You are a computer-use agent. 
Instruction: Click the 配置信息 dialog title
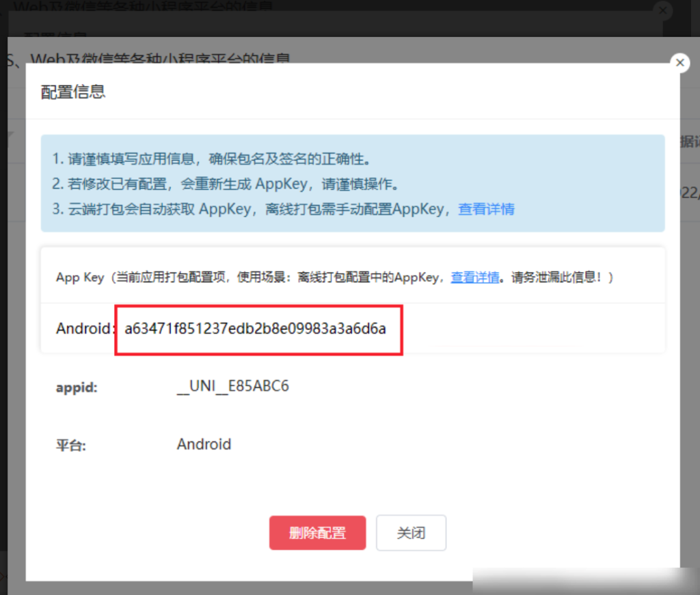point(73,92)
